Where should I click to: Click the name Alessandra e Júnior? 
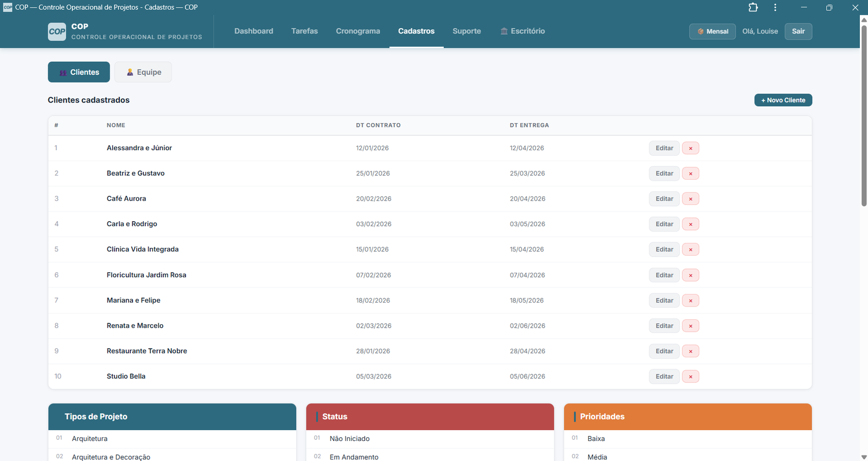click(x=139, y=148)
